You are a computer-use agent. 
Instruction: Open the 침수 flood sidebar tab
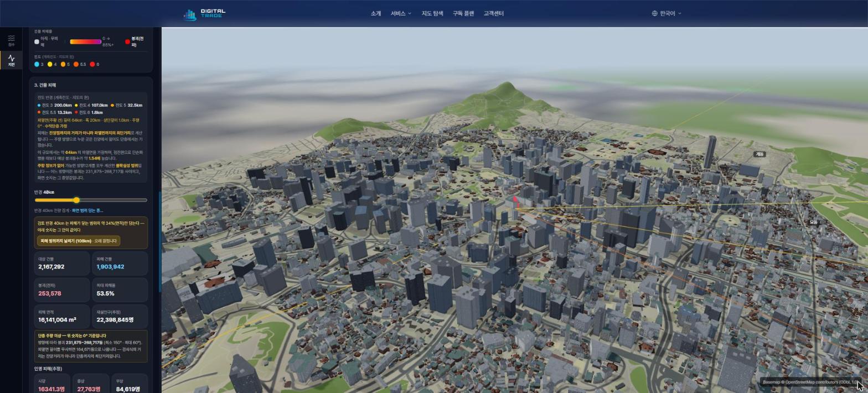pos(11,40)
